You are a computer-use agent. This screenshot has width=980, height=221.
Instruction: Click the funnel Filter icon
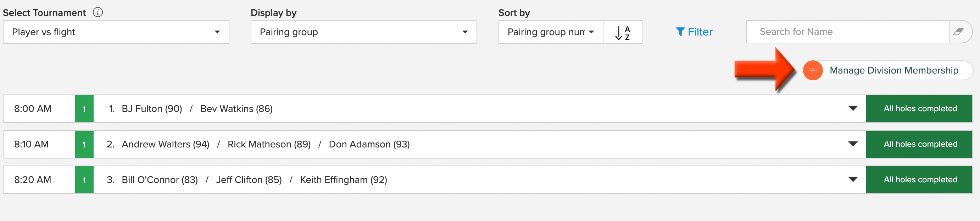coord(680,32)
